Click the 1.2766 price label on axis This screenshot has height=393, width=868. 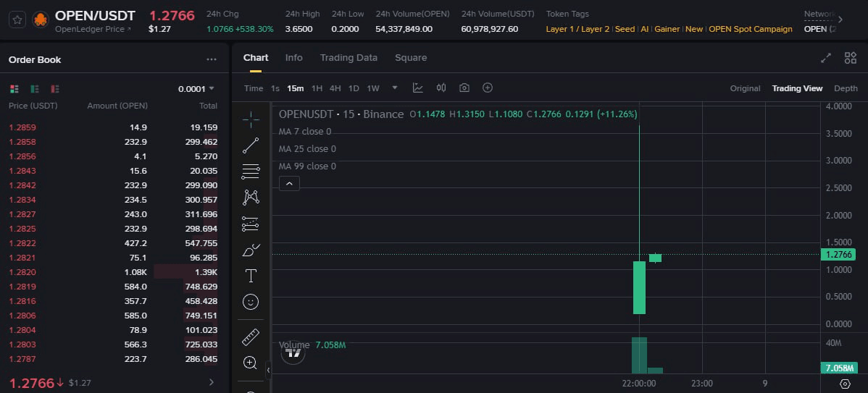point(839,254)
